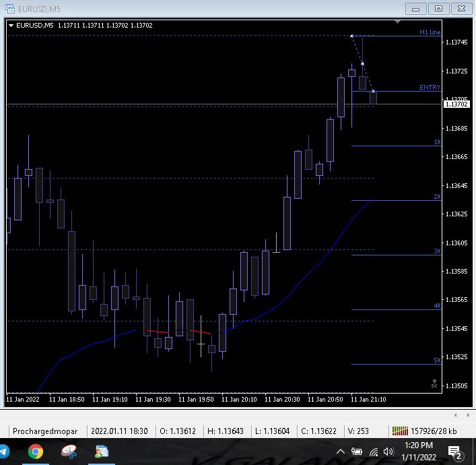The width and height of the screenshot is (476, 465).
Task: Click the 1.13745 price scale value
Action: tap(456, 42)
